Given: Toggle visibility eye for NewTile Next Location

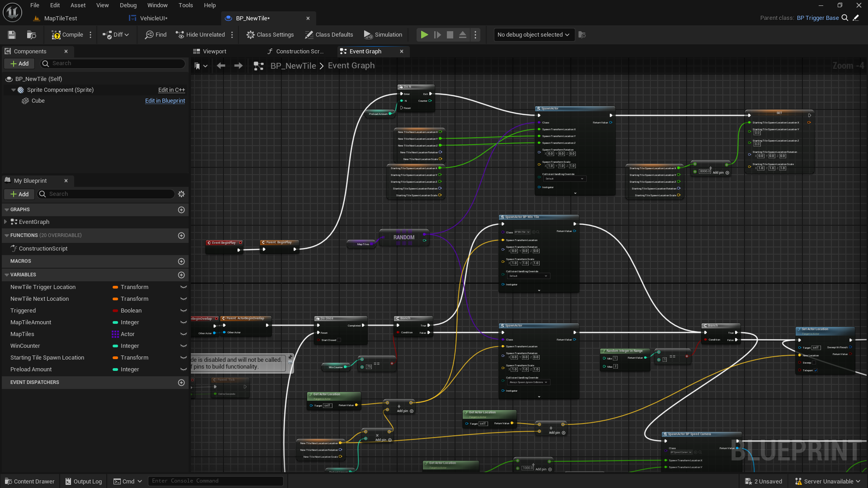Looking at the screenshot, I should coord(184,299).
